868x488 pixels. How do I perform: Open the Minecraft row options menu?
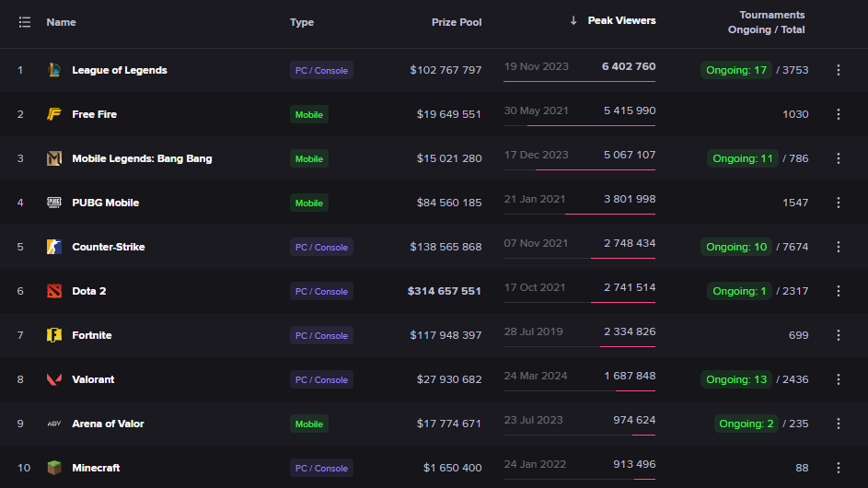(x=839, y=468)
